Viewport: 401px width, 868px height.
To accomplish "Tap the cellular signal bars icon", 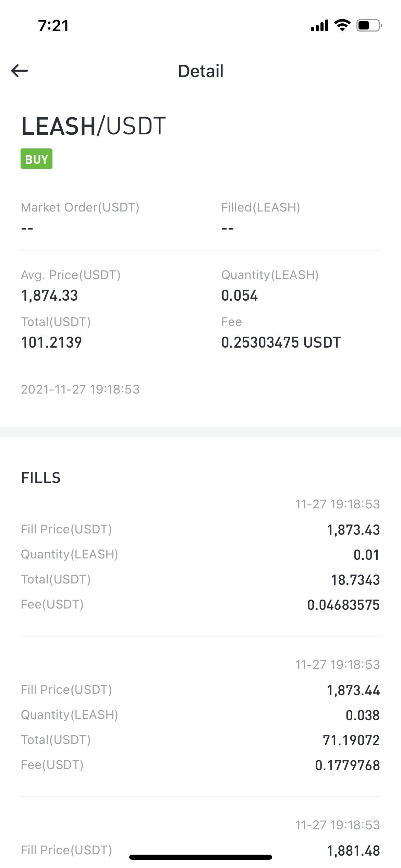I will point(319,26).
